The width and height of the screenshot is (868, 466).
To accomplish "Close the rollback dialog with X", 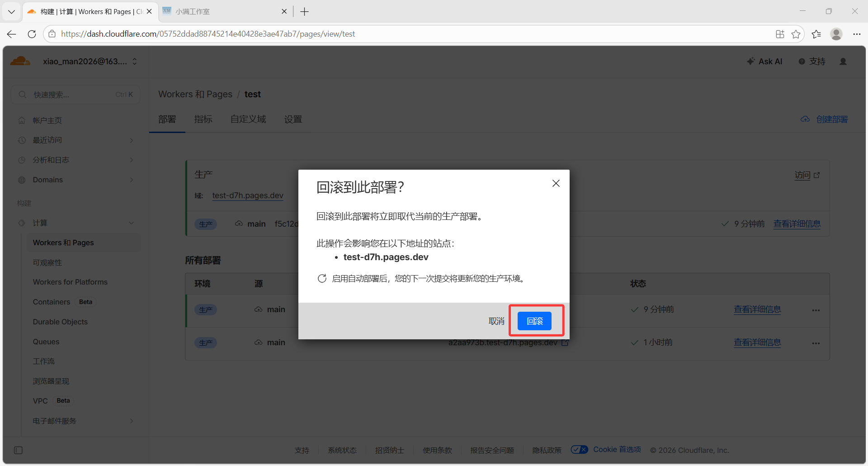I will tap(556, 183).
